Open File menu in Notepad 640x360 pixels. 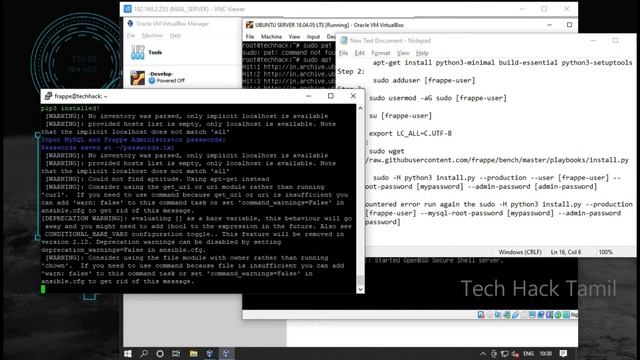tap(343, 53)
